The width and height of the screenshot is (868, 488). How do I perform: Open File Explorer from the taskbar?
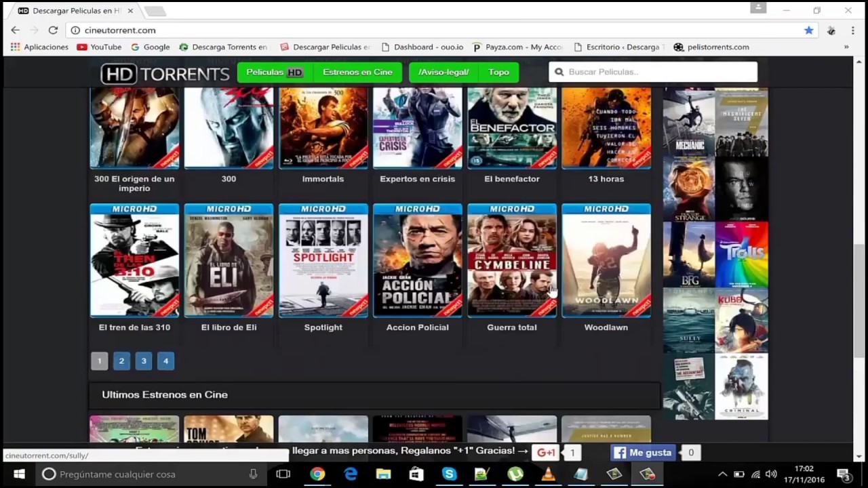point(383,474)
